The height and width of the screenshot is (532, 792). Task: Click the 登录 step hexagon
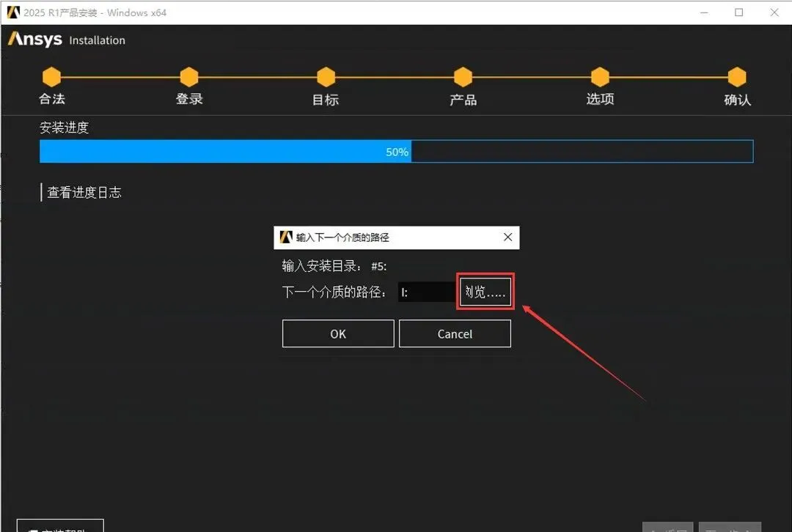[189, 77]
